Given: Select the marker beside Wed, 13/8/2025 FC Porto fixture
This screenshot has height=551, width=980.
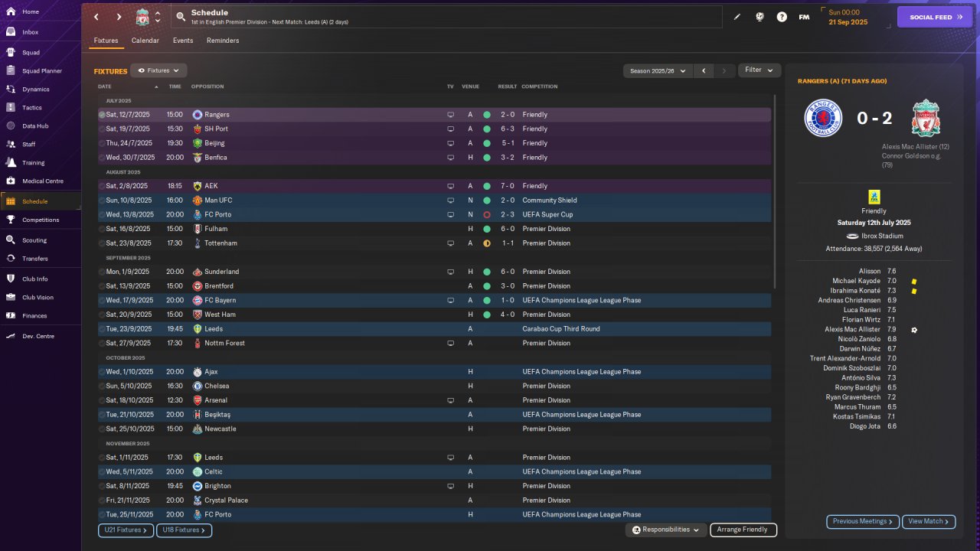Looking at the screenshot, I should point(102,215).
